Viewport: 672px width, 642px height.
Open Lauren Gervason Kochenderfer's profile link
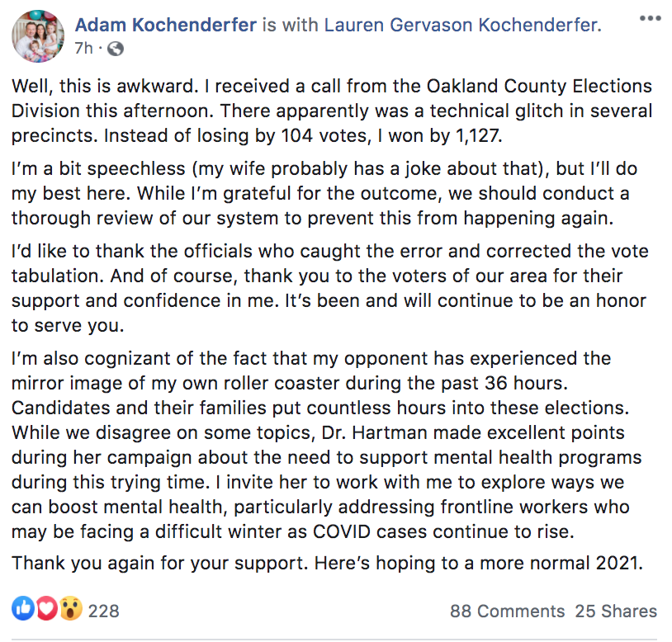pyautogui.click(x=462, y=25)
